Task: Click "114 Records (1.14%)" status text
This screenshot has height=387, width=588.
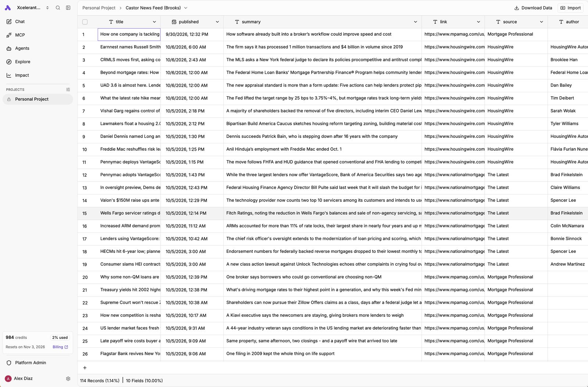Action: pos(100,381)
